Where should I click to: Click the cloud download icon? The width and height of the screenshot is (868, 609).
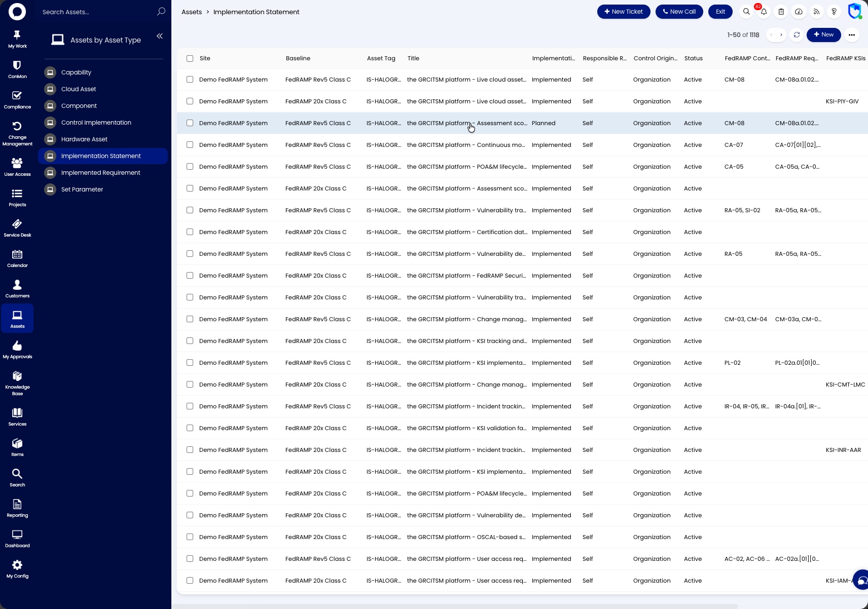(x=799, y=12)
